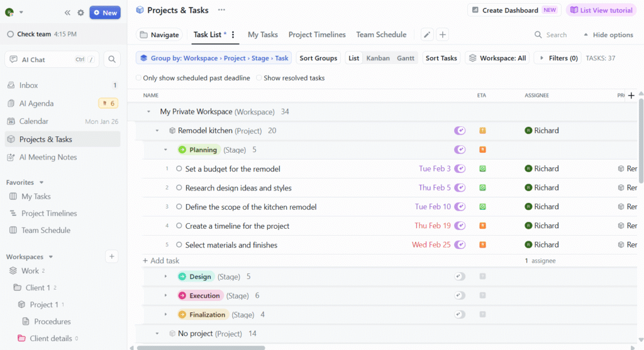Click the New button

tap(105, 13)
